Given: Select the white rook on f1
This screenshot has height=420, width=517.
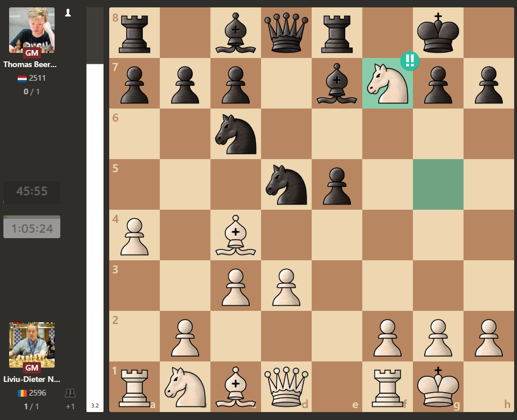Looking at the screenshot, I should tap(387, 386).
